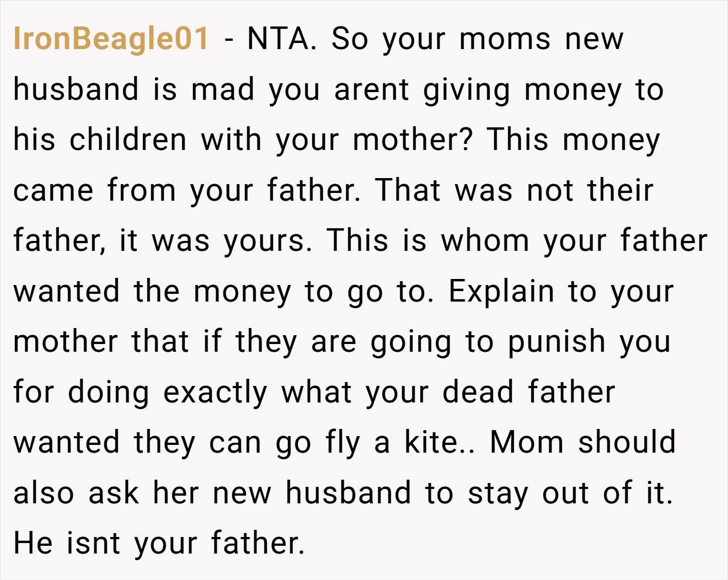Click the phrase stay out of it

pyautogui.click(x=570, y=493)
